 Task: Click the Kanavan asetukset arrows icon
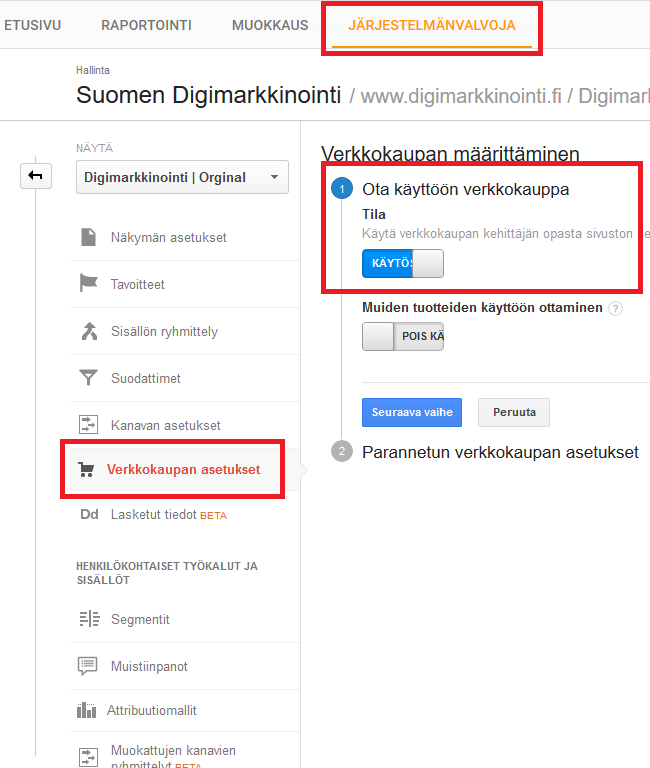88,425
